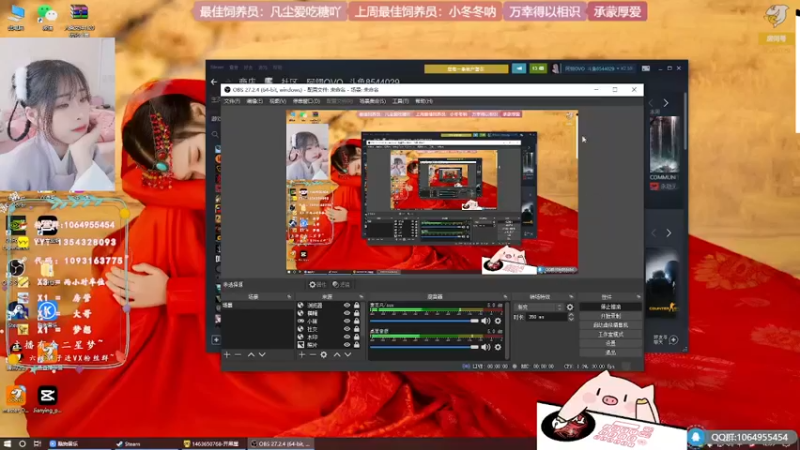Remove the selected source with minus icon
This screenshot has width=800, height=450.
pyautogui.click(x=312, y=355)
